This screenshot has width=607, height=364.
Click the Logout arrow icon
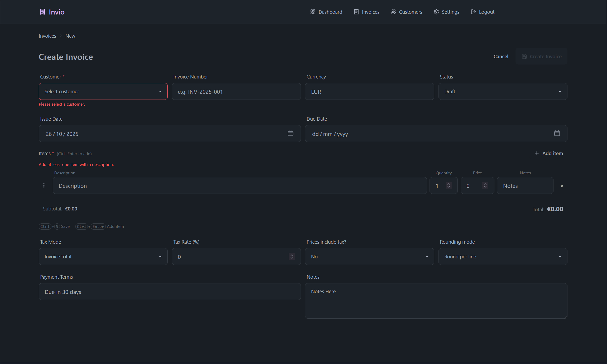473,12
